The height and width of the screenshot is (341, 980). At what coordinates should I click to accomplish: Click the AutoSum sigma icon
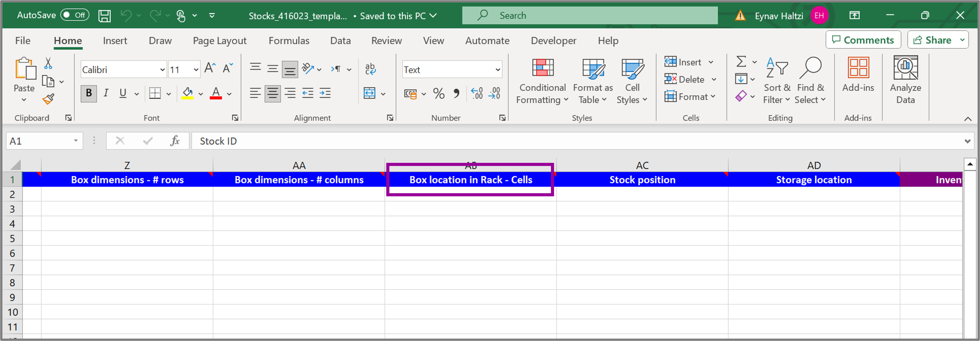741,62
